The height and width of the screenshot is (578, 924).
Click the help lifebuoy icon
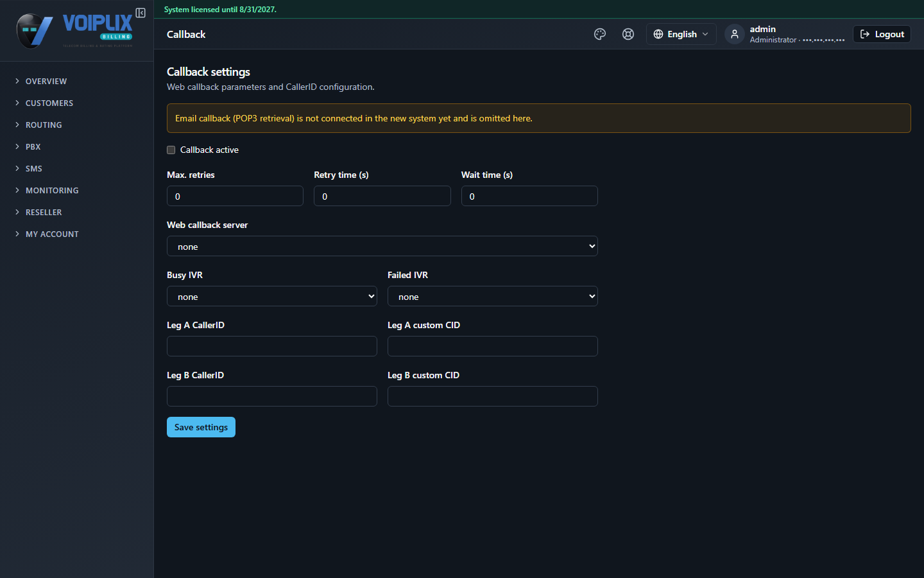(x=628, y=34)
